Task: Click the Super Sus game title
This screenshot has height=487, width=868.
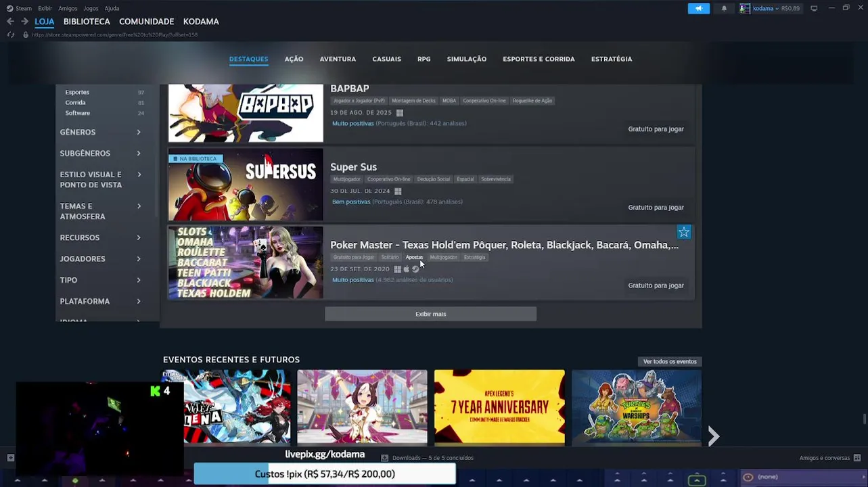Action: pos(353,167)
